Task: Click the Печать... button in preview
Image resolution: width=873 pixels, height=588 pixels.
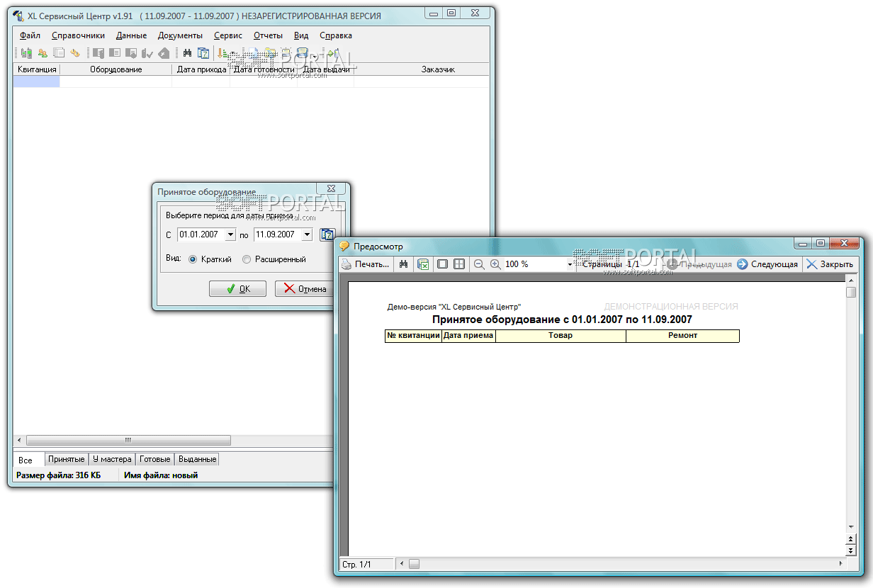Action: (366, 264)
